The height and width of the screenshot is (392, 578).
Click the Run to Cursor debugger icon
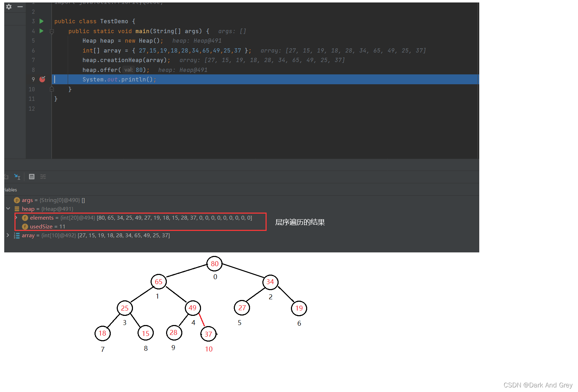point(17,177)
